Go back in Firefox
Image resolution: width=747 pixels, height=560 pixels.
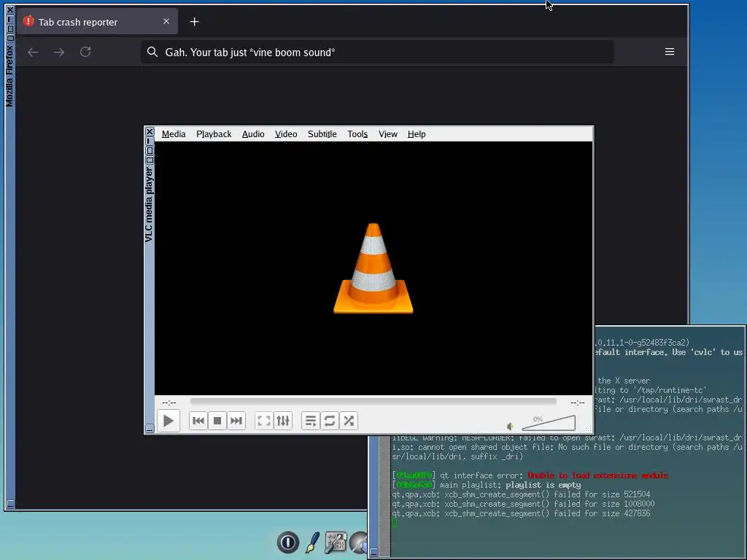33,52
